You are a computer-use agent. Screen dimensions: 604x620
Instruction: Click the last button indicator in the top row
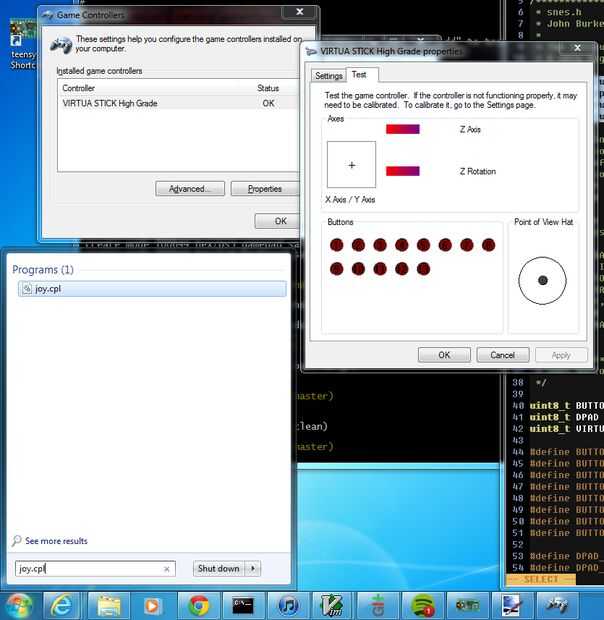pos(489,245)
